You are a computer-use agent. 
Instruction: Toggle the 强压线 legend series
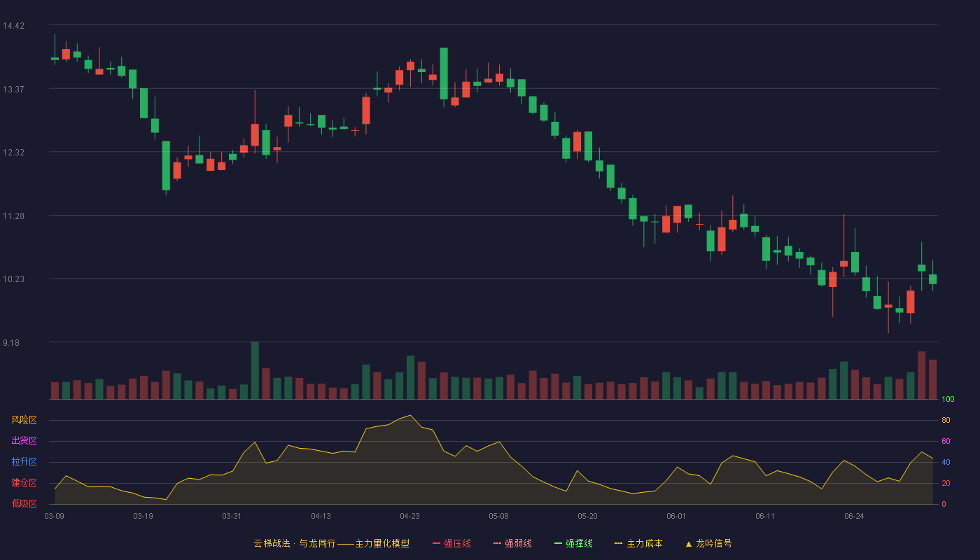[451, 543]
